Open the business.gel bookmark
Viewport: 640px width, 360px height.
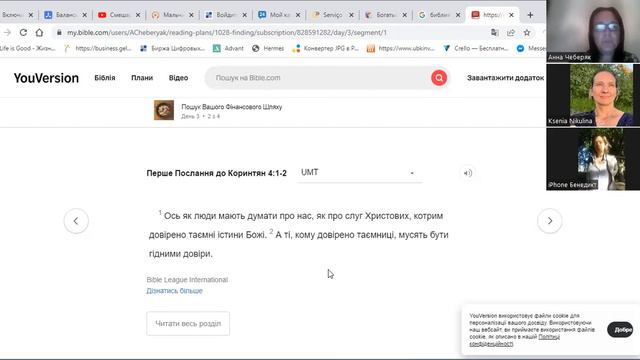[98, 48]
